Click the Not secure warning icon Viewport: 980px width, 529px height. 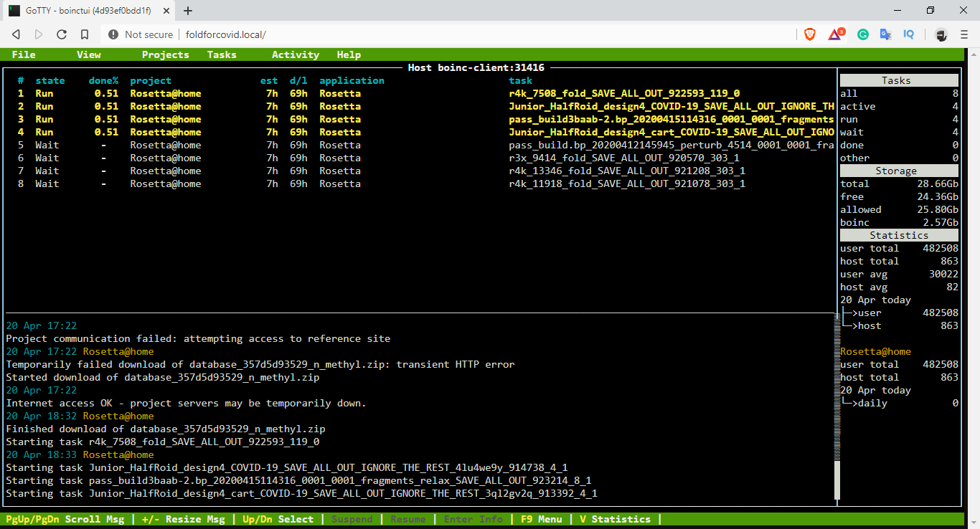coord(113,34)
